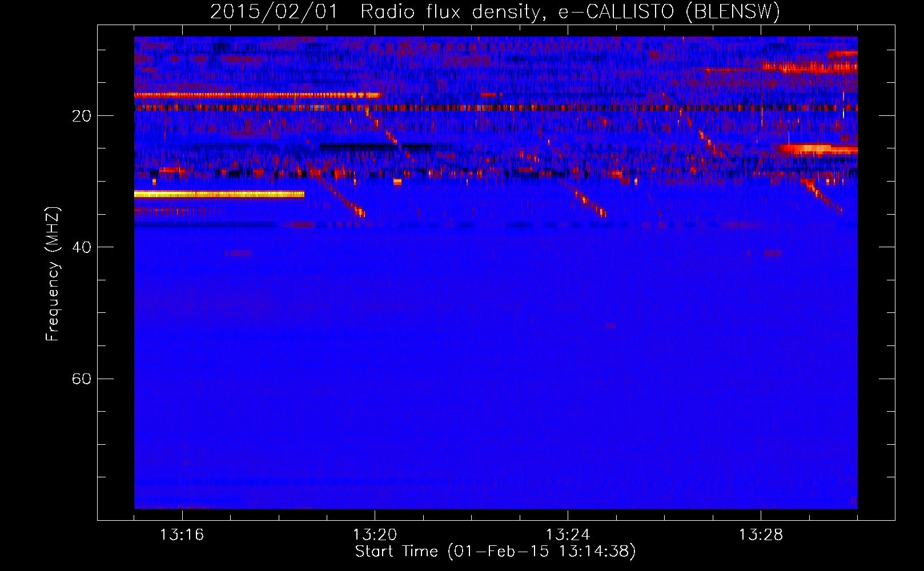Click the bright yellow emission band near 32 MHz

[x=219, y=194]
